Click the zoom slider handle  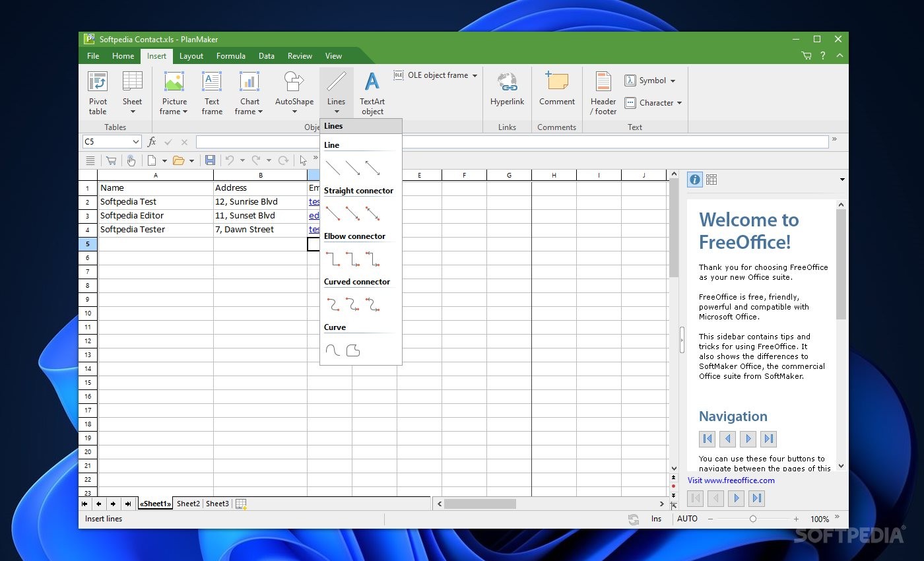click(753, 519)
